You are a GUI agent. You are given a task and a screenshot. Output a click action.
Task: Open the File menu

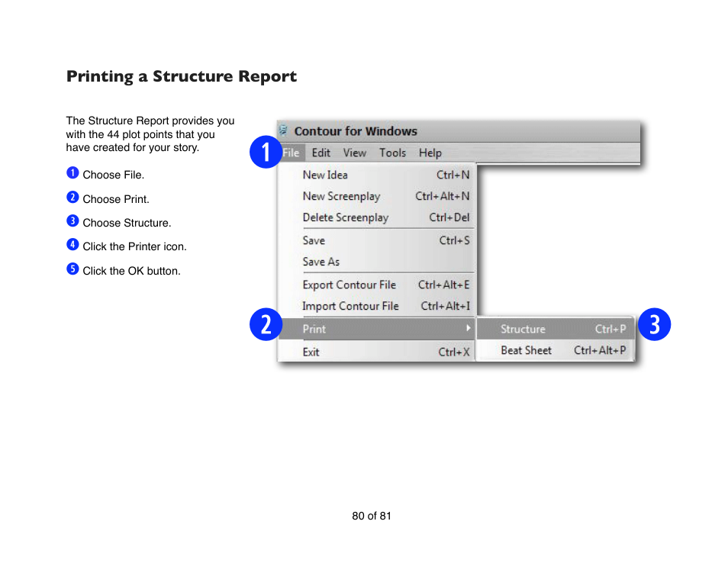(291, 153)
